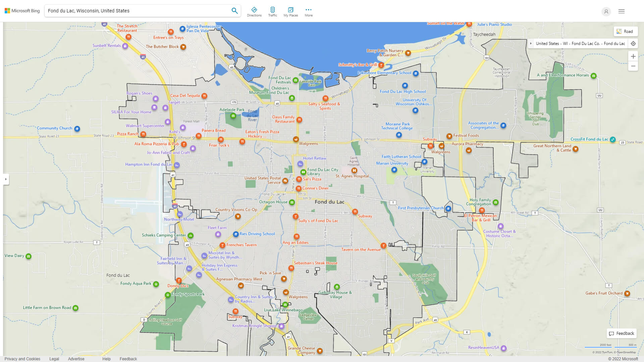This screenshot has height=362, width=644.
Task: Select the Walmart Supercenter map pin
Action: coord(167,122)
